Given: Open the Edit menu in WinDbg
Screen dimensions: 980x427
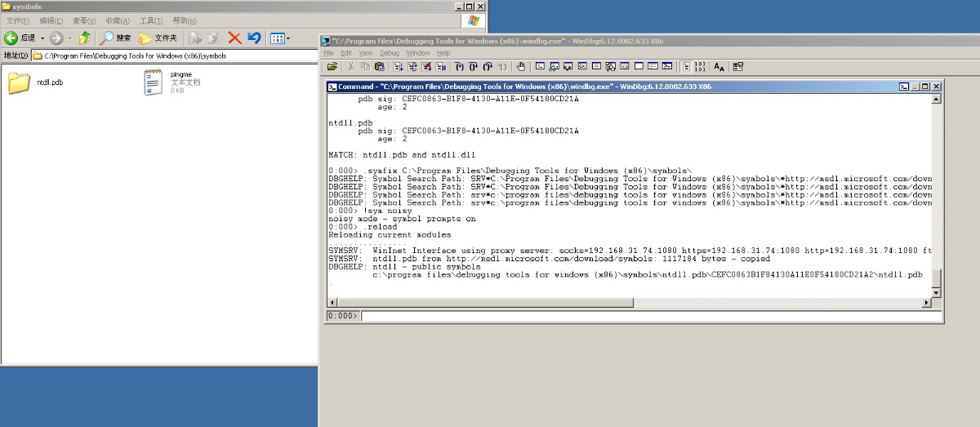Looking at the screenshot, I should pyautogui.click(x=346, y=52).
